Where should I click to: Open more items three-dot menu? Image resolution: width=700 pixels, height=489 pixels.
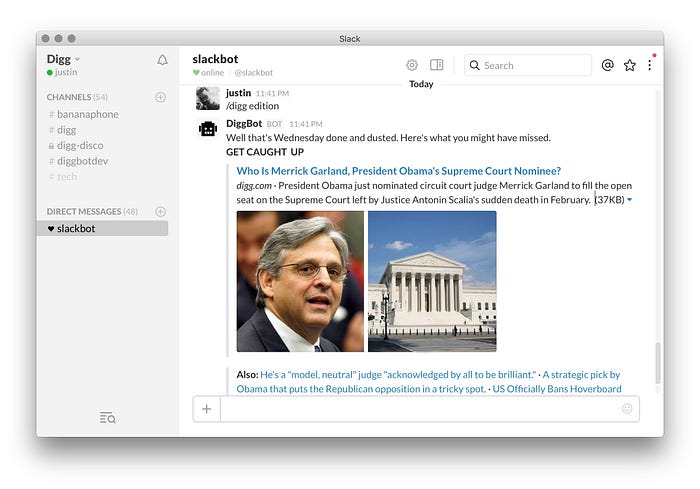click(650, 65)
